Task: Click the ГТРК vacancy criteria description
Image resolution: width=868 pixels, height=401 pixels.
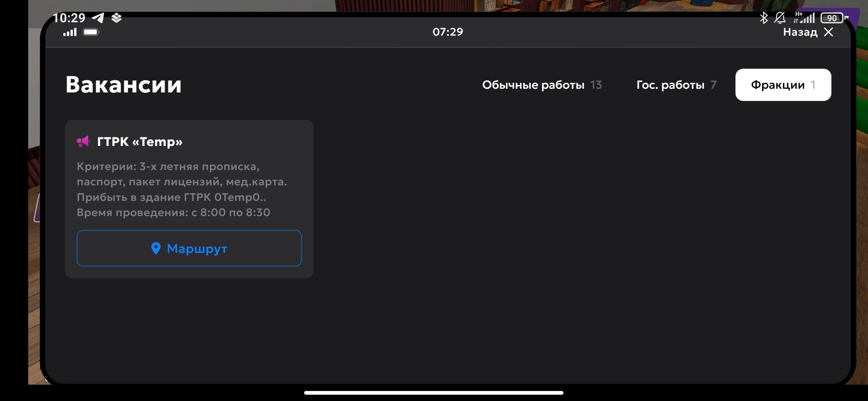Action: tap(182, 189)
